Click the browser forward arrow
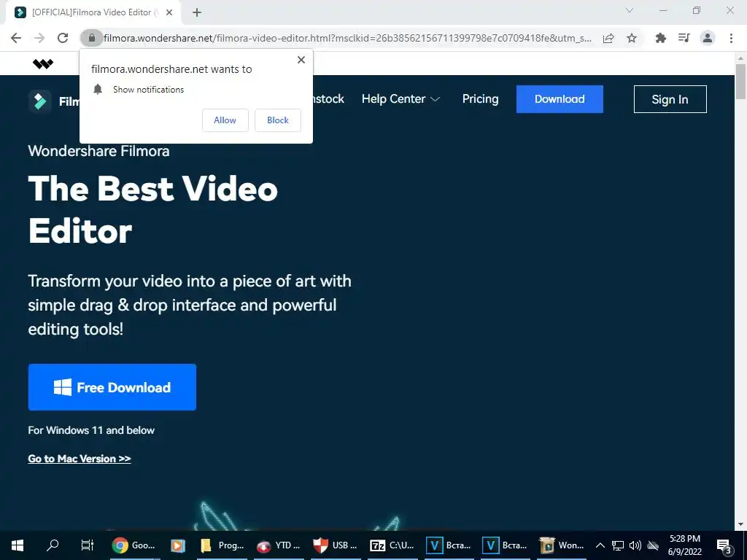Screen dimensions: 747x560 click(x=39, y=38)
